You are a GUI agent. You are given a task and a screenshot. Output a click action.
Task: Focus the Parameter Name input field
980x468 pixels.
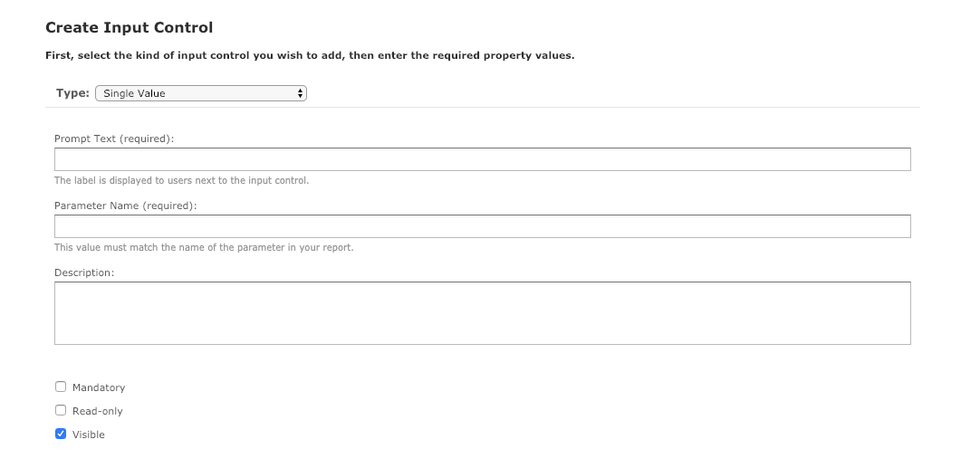click(482, 226)
